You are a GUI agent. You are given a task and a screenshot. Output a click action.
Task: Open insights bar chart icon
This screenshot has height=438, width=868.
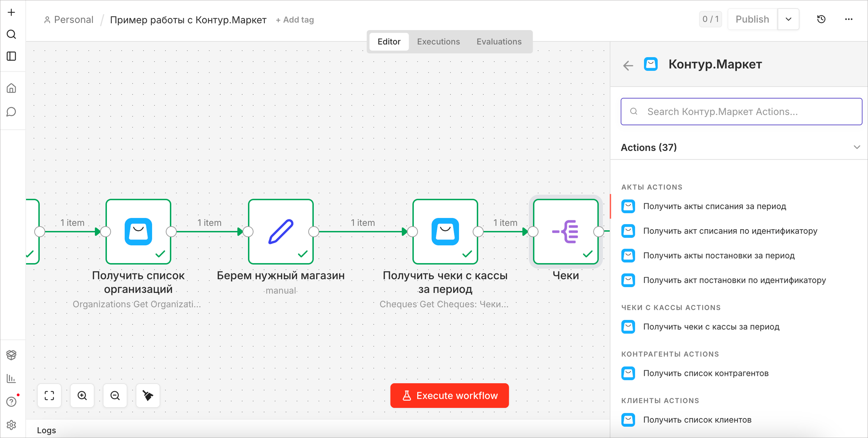pyautogui.click(x=11, y=378)
